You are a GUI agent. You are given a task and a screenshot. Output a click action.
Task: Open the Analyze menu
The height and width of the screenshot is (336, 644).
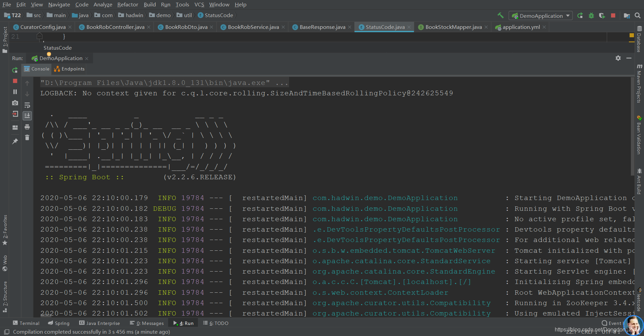tap(103, 4)
